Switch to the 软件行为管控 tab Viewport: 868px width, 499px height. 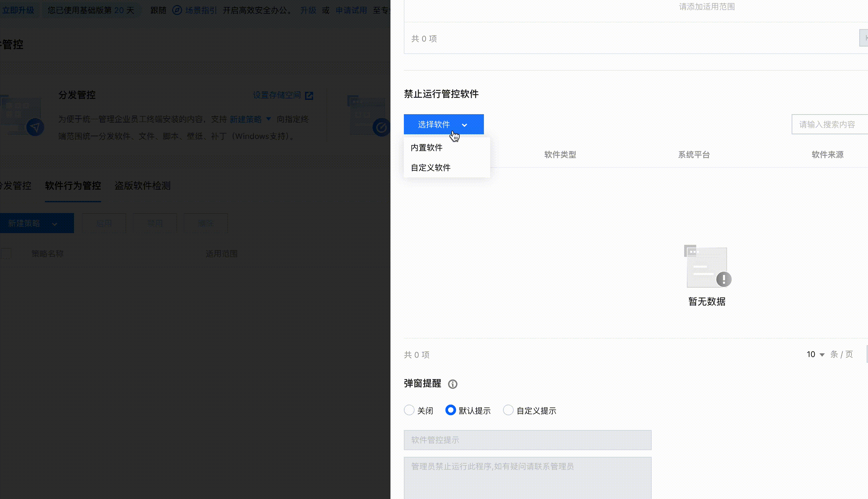pos(73,186)
